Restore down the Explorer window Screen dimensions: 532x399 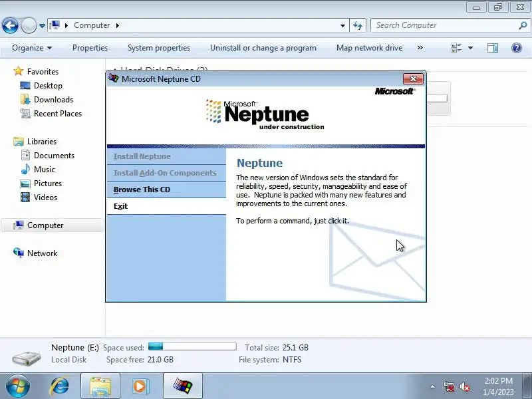(497, 7)
